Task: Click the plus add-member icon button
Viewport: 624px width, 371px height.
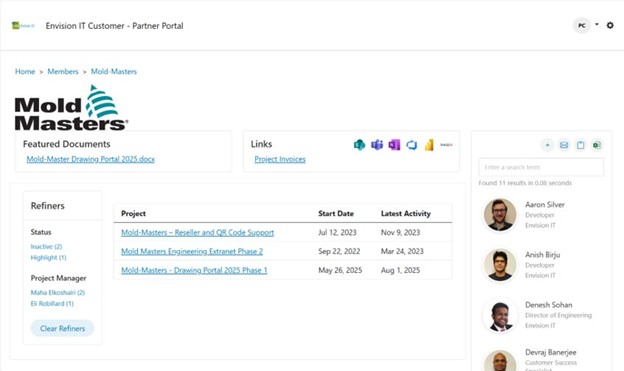Action: tap(547, 145)
